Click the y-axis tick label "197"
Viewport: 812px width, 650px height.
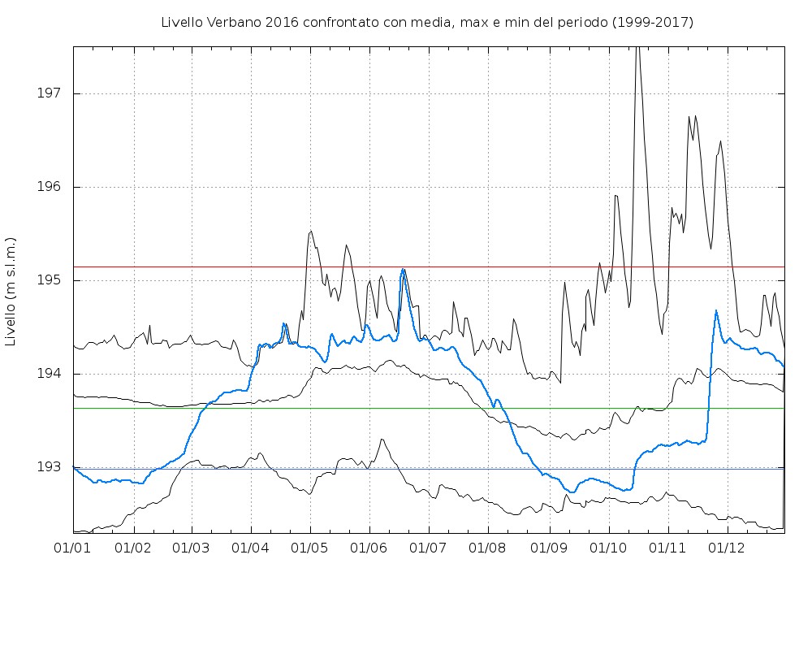tap(49, 93)
